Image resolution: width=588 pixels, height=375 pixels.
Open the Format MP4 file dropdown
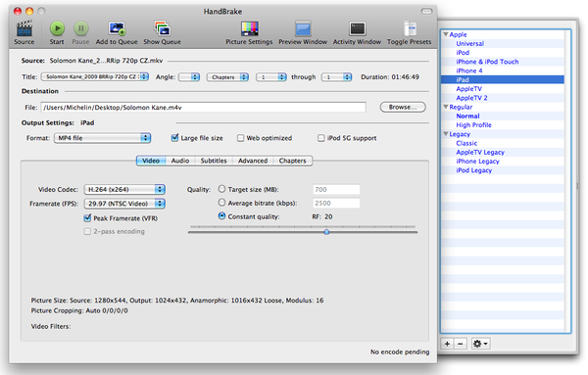[x=102, y=138]
